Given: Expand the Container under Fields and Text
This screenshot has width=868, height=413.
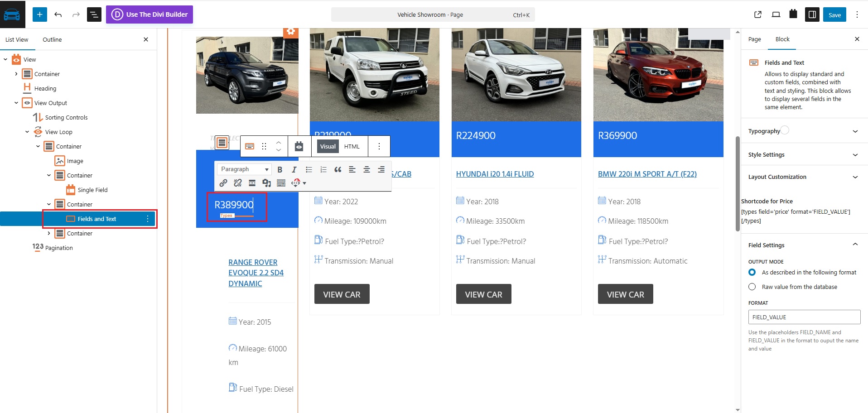Looking at the screenshot, I should click(x=49, y=233).
